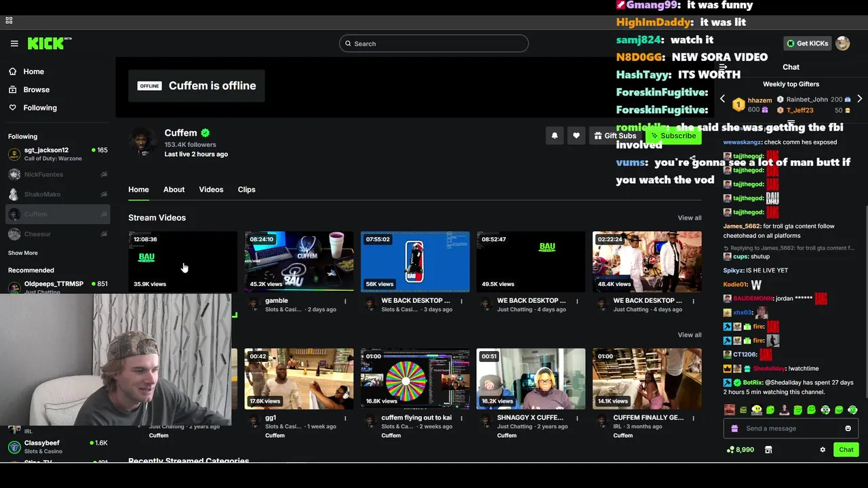Open options for cuffem flying out clip
This screenshot has height=488, width=868.
click(461, 418)
